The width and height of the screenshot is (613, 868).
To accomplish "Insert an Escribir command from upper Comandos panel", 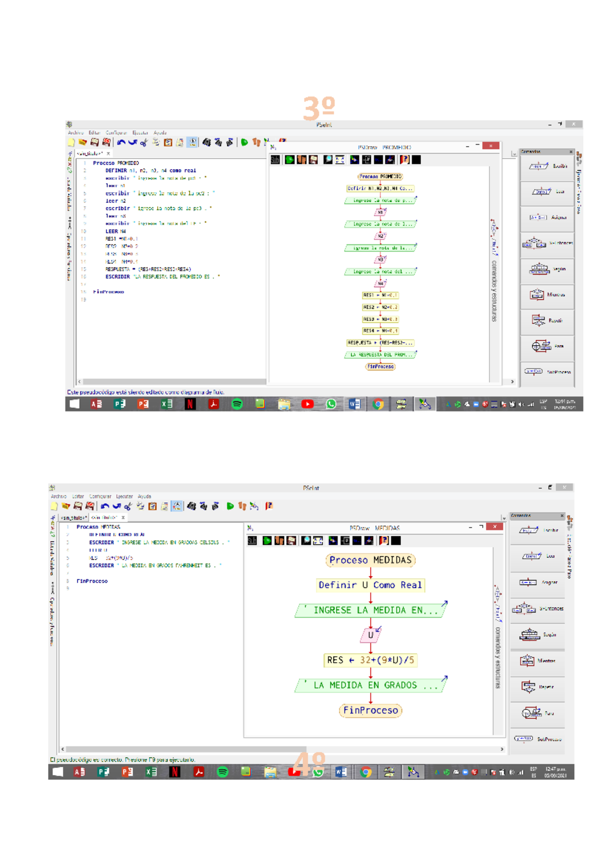I will (547, 166).
